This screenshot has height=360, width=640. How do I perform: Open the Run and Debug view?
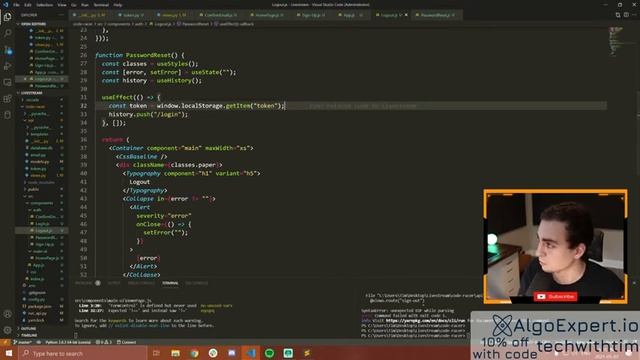click(x=8, y=66)
